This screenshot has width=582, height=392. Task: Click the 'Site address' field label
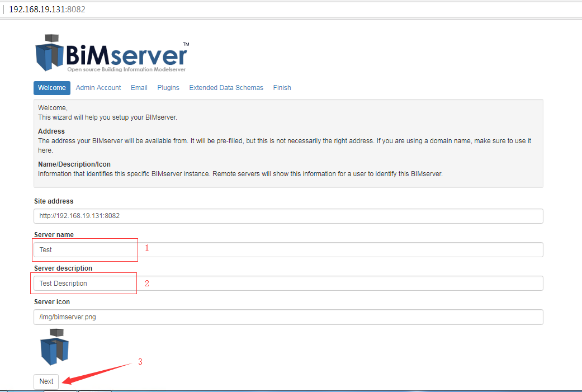pyautogui.click(x=54, y=201)
